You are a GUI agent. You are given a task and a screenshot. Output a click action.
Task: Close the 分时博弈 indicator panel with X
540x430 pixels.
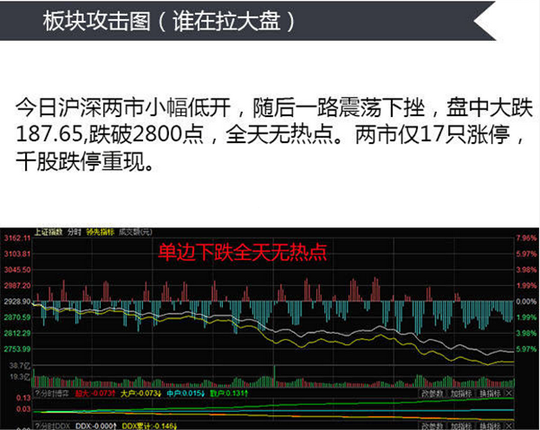coord(509,393)
